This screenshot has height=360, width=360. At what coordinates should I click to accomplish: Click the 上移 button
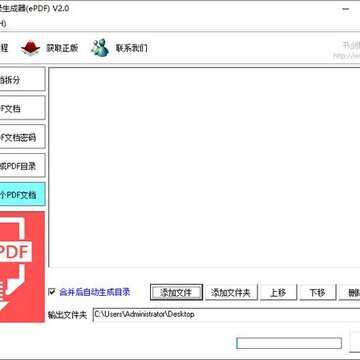278,293
